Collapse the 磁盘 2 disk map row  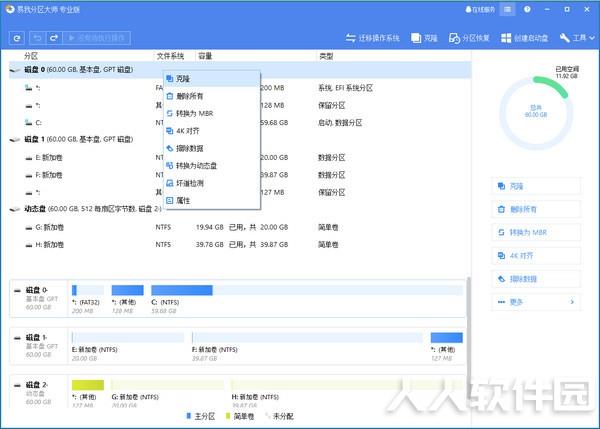coord(17,386)
